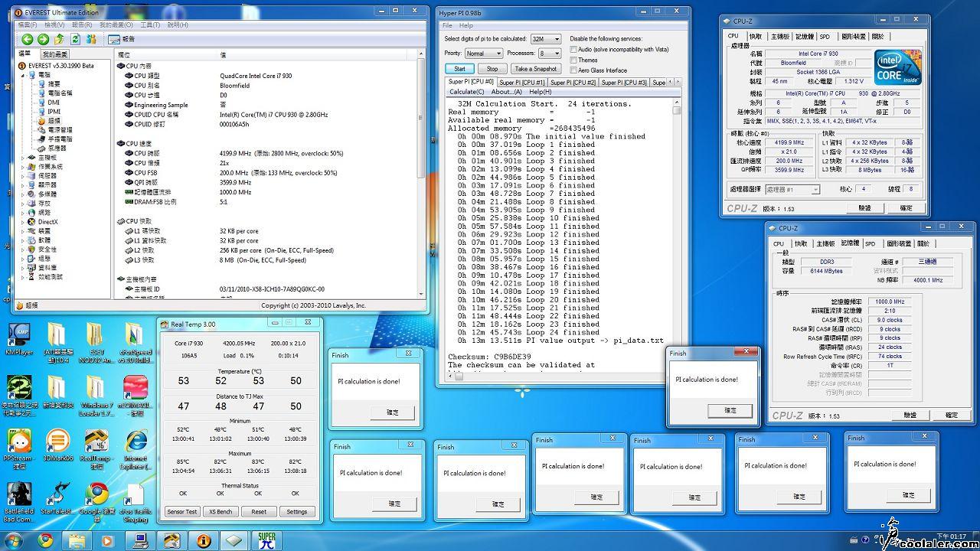Click the Up level icon in EVEREST toolbar
This screenshot has width=980, height=551.
tap(59, 39)
